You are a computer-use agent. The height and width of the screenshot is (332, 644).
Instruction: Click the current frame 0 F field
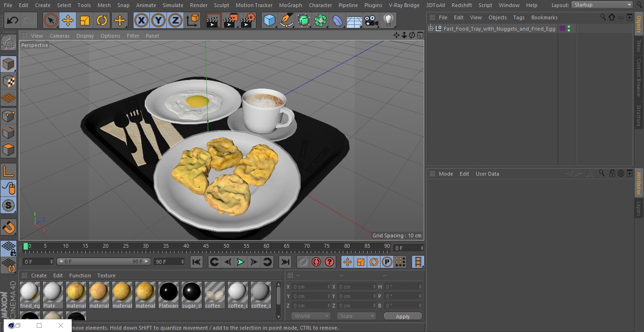pyautogui.click(x=38, y=261)
